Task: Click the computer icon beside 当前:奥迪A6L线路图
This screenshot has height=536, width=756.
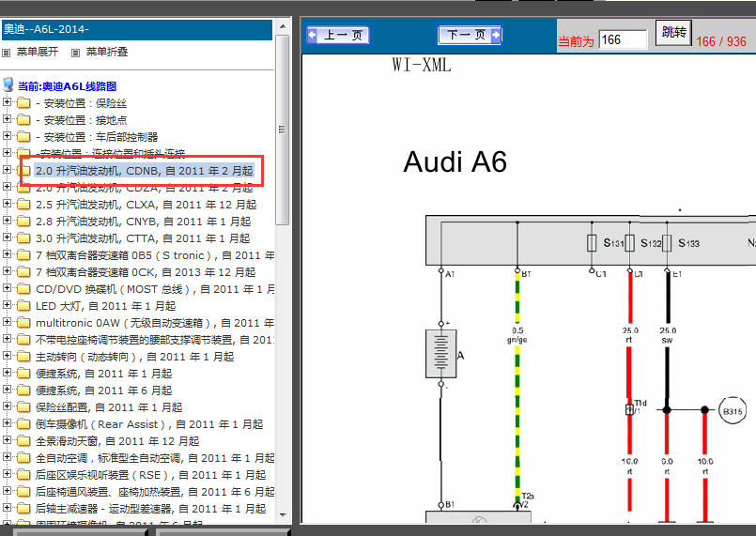Action: coord(8,84)
